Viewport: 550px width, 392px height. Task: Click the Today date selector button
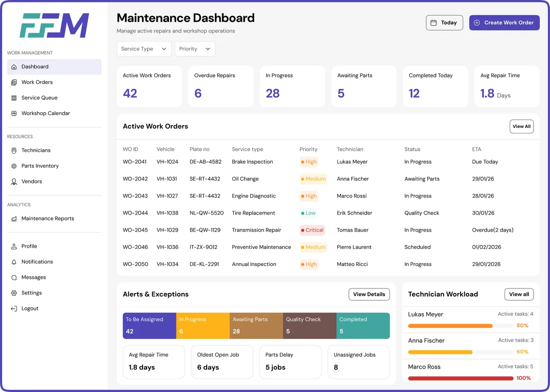click(x=444, y=22)
